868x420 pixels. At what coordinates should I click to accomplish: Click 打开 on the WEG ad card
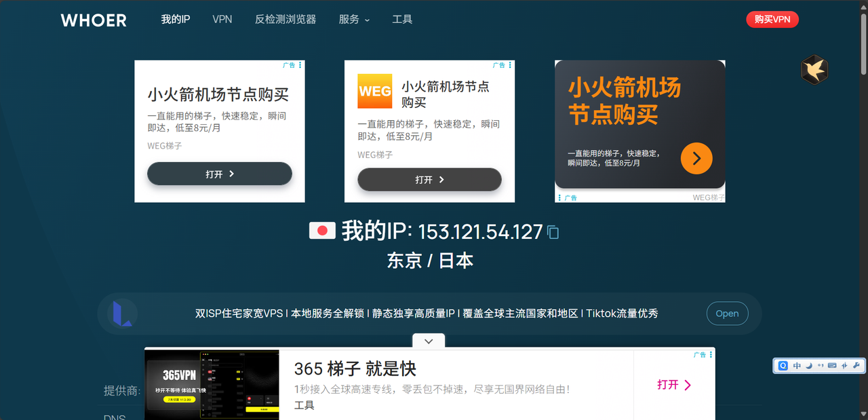pyautogui.click(x=429, y=180)
